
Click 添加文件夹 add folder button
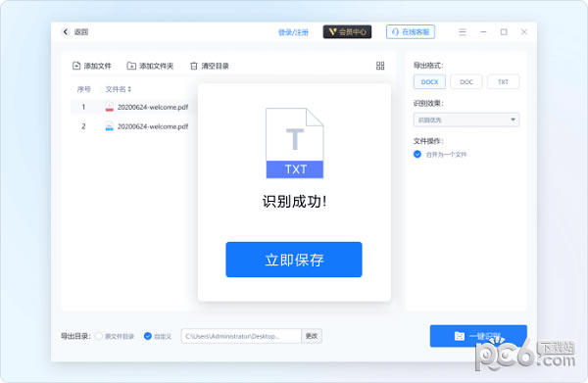point(150,66)
